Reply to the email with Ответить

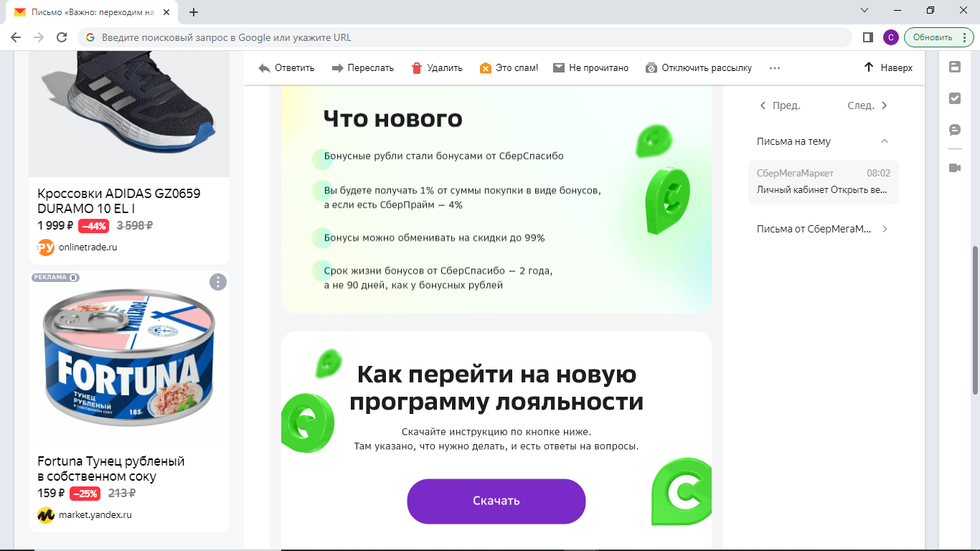(x=286, y=68)
